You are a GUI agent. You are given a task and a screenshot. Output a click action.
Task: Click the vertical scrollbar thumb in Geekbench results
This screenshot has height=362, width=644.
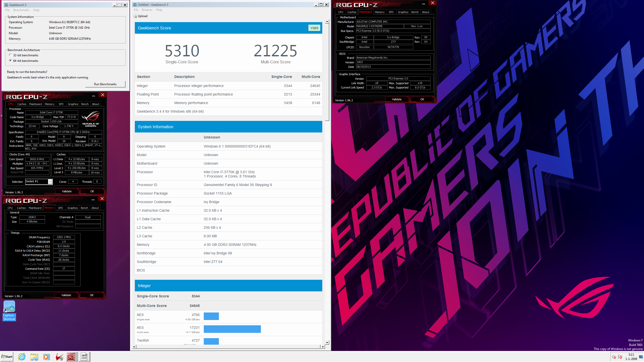[327, 72]
